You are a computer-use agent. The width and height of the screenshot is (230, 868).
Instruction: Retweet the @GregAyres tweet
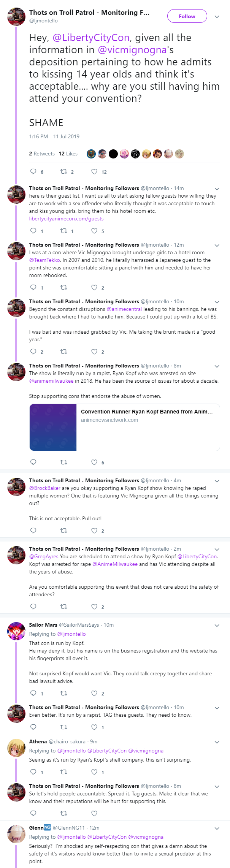[x=64, y=607]
